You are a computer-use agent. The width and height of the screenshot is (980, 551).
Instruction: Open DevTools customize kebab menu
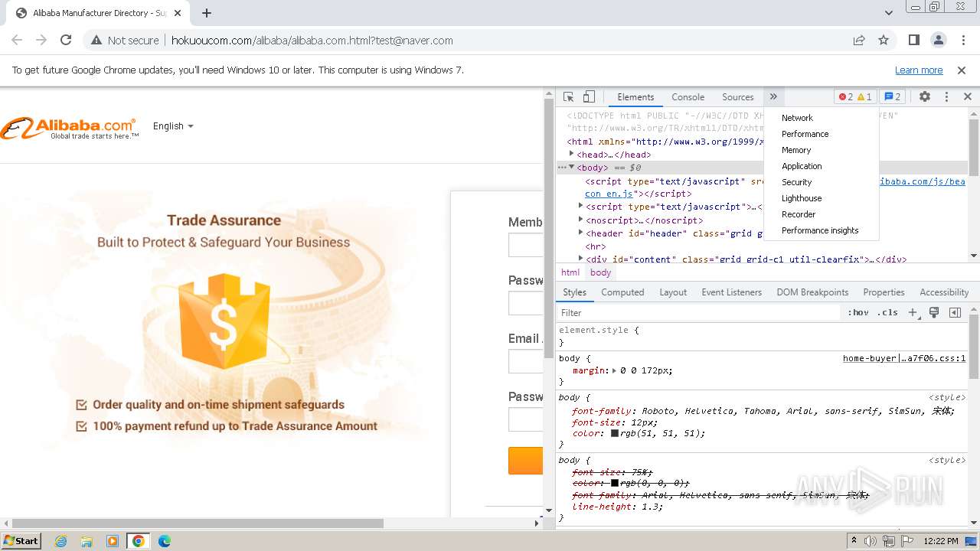coord(946,97)
